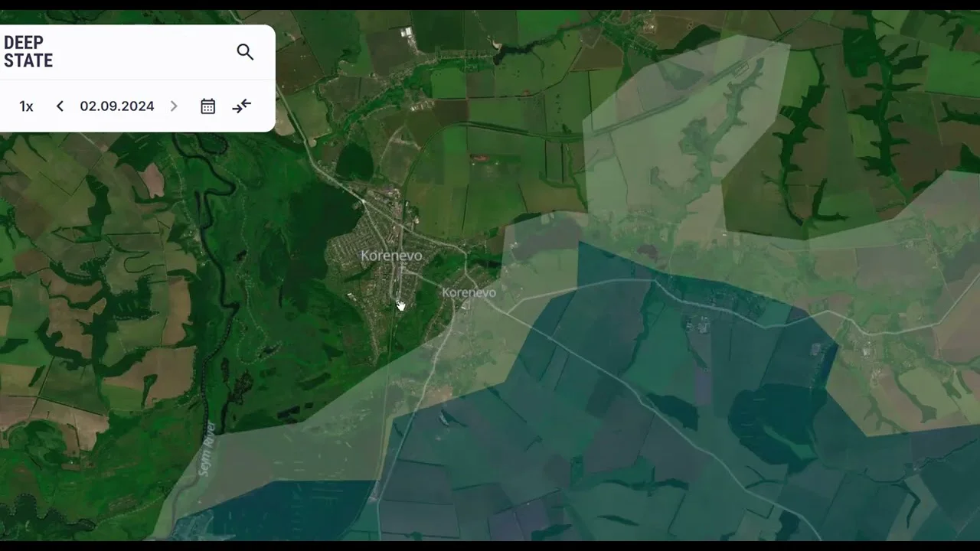Click the white buildings at map's top edge
980x551 pixels.
407,32
